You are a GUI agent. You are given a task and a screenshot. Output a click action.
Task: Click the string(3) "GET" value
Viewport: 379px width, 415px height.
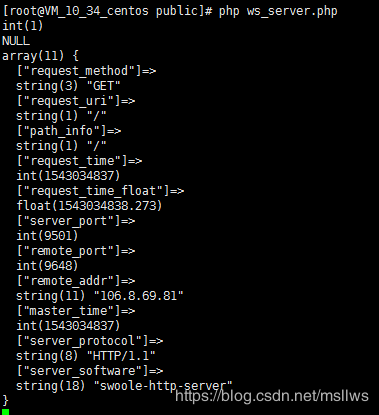[68, 86]
